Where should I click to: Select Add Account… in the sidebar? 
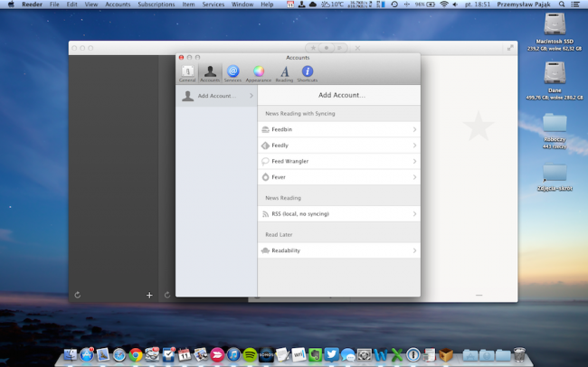[x=216, y=96]
